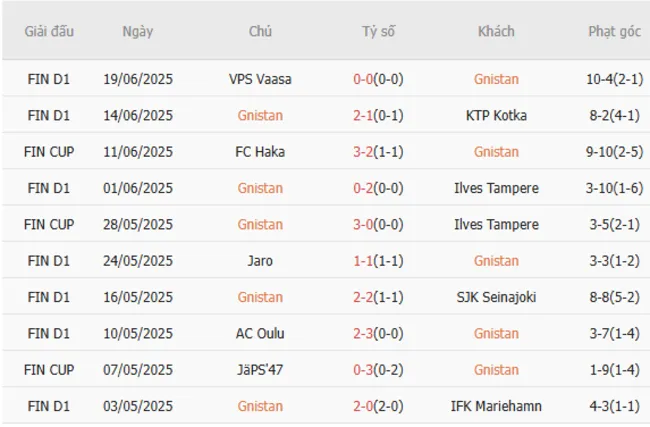Open the IFK Mariehamn team link
This screenshot has height=427, width=650.
(496, 407)
